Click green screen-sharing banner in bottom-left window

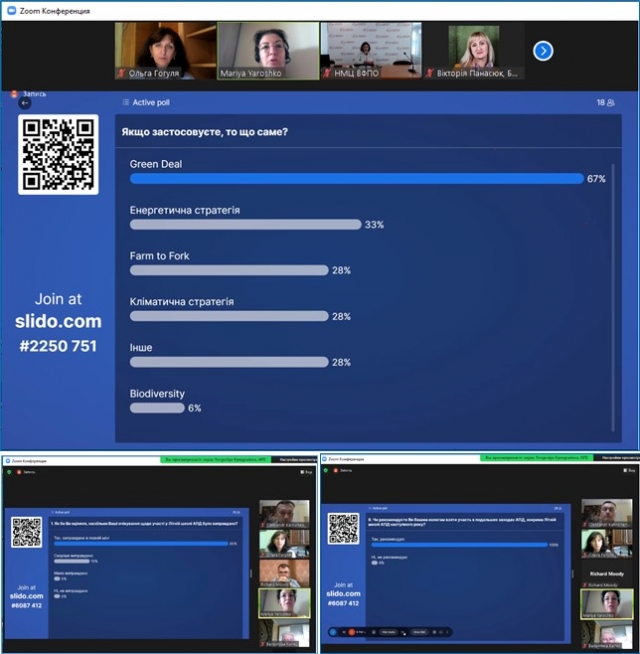(x=216, y=460)
